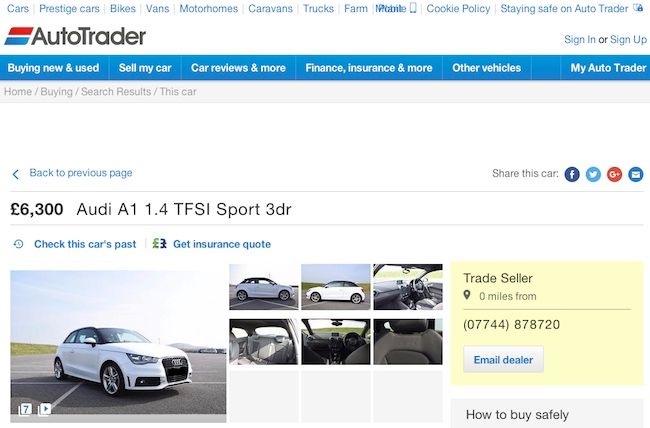Share this car on Google Plus
650x428 pixels.
(614, 174)
